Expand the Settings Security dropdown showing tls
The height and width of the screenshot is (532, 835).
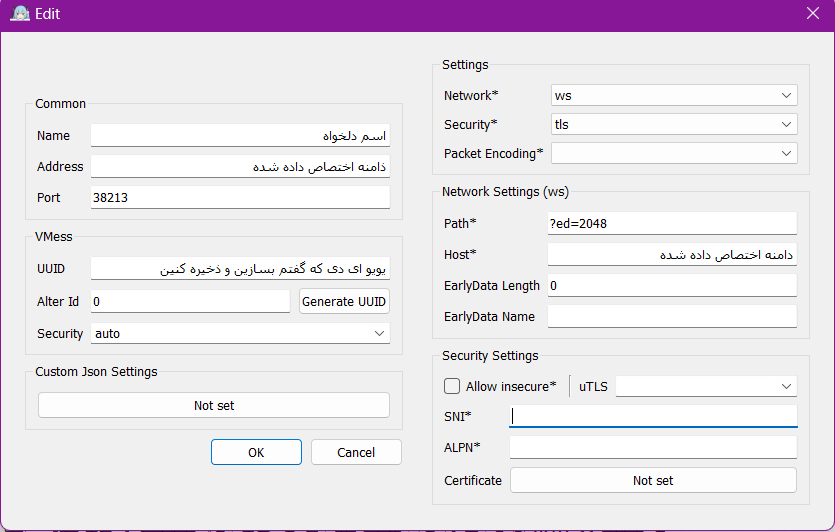point(673,125)
